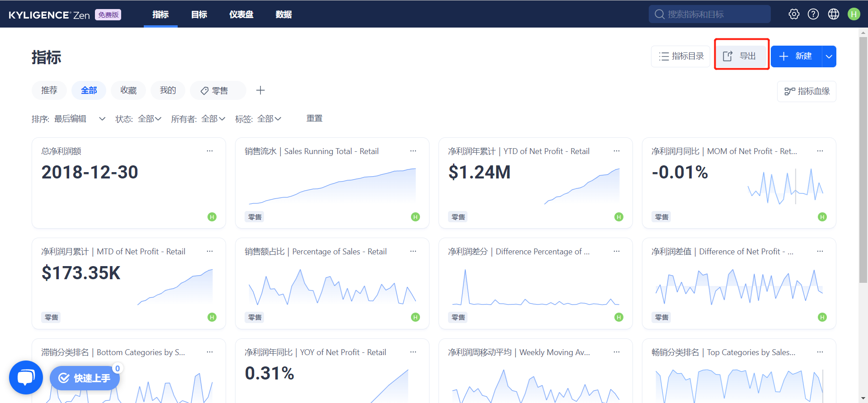Screen dimensions: 868x403
Task: Switch to the 目标 nav tab
Action: point(199,14)
